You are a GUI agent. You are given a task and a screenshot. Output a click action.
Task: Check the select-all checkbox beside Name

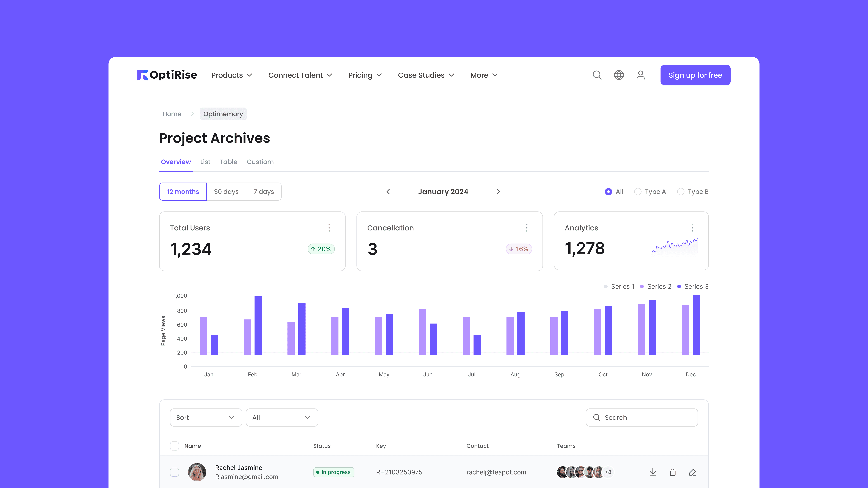click(175, 446)
